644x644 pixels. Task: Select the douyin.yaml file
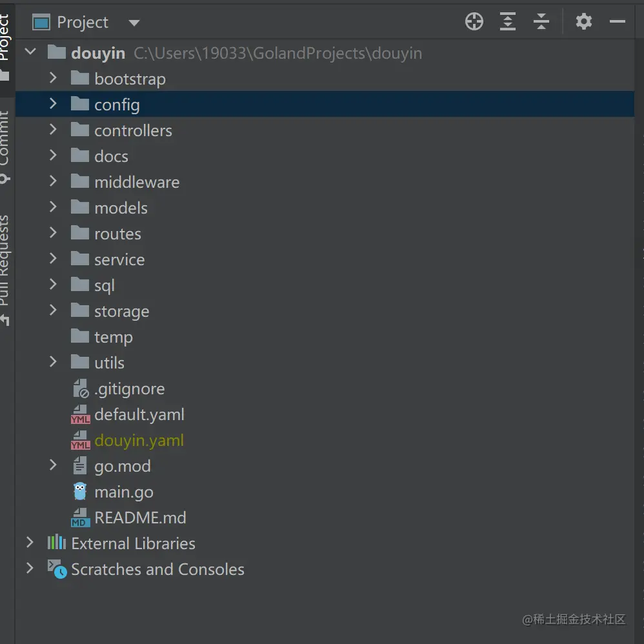tap(139, 441)
